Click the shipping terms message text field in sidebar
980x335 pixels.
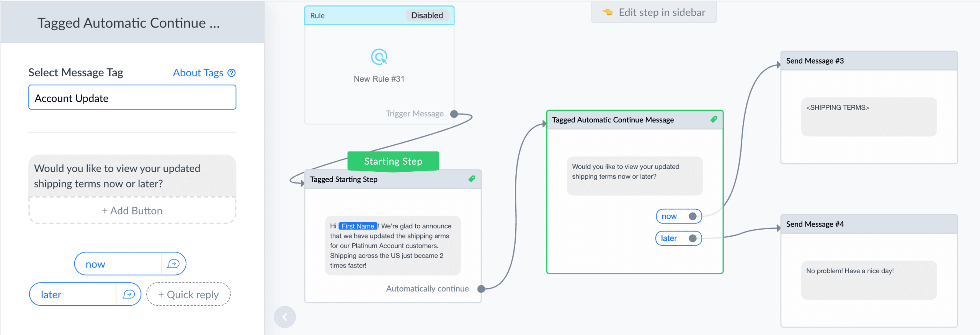132,176
